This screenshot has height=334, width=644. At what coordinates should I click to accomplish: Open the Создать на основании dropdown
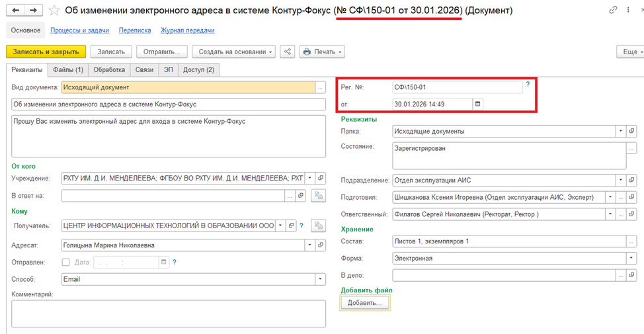point(237,52)
